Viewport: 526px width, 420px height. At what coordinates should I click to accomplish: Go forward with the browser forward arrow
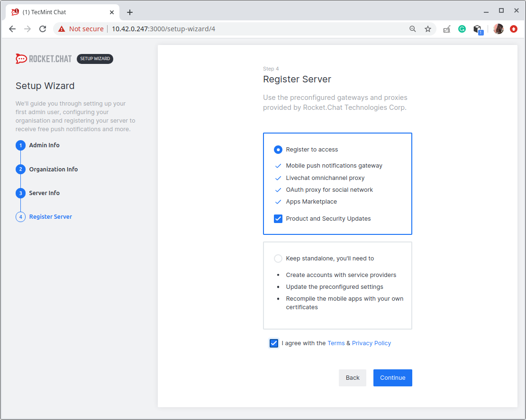(x=27, y=29)
